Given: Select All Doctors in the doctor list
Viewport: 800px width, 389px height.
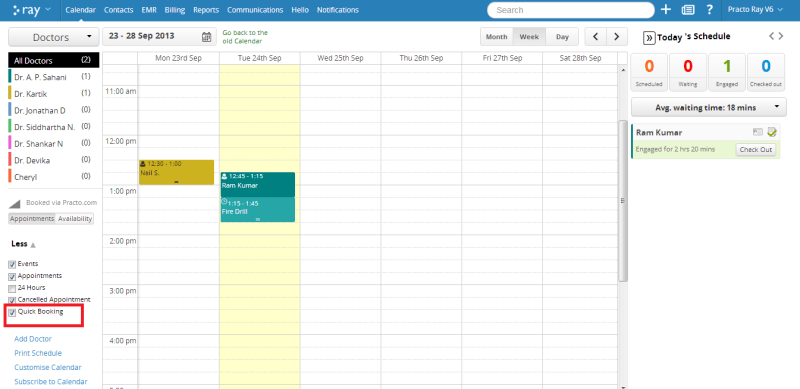Looking at the screenshot, I should (54, 60).
